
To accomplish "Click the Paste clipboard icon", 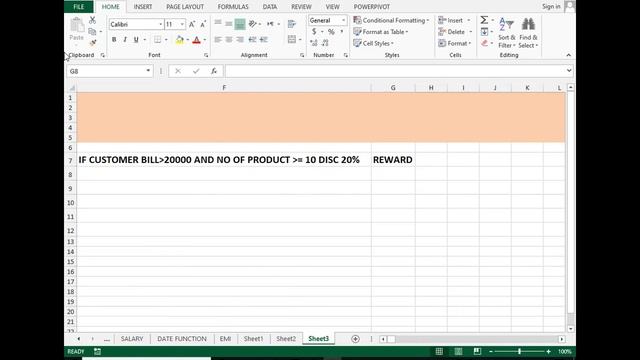I will coord(76,25).
